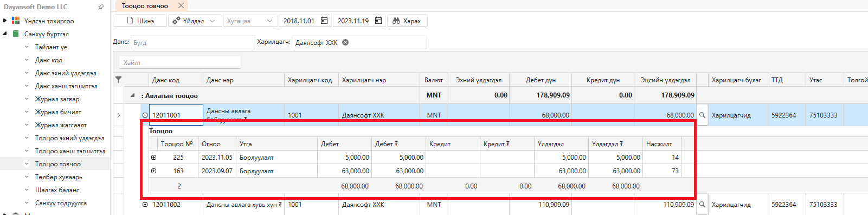Image resolution: width=868 pixels, height=215 pixels.
Task: Click the Харах search button
Action: click(x=407, y=21)
